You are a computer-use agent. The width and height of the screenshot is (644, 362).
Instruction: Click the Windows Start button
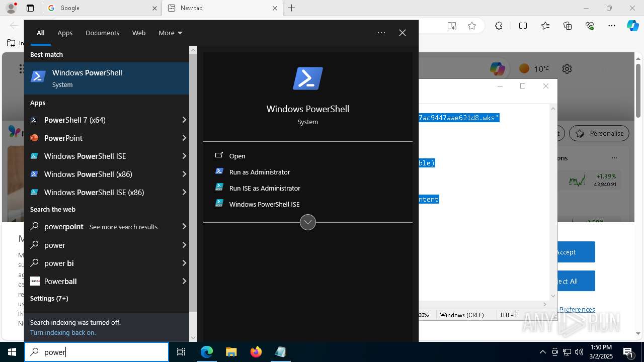12,352
